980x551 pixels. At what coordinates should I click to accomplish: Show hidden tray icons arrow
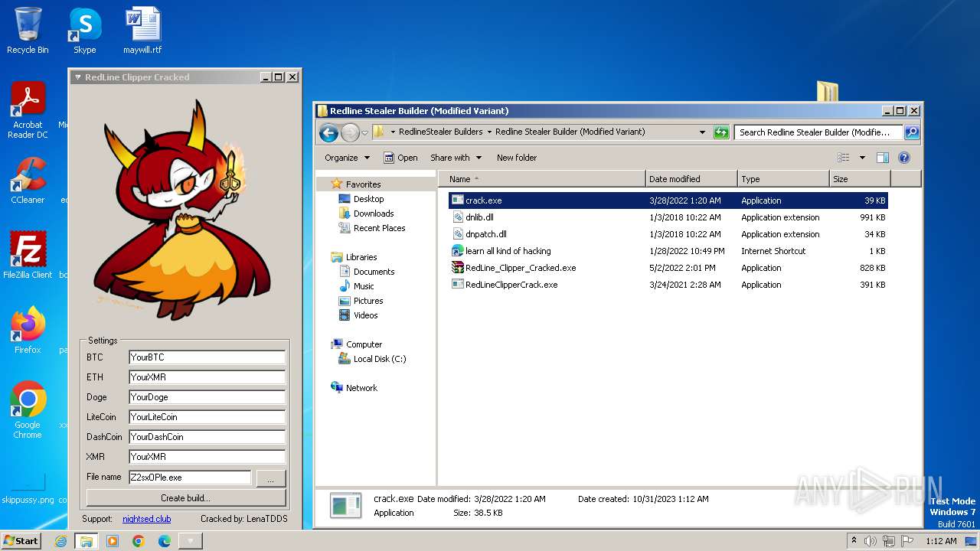(854, 541)
